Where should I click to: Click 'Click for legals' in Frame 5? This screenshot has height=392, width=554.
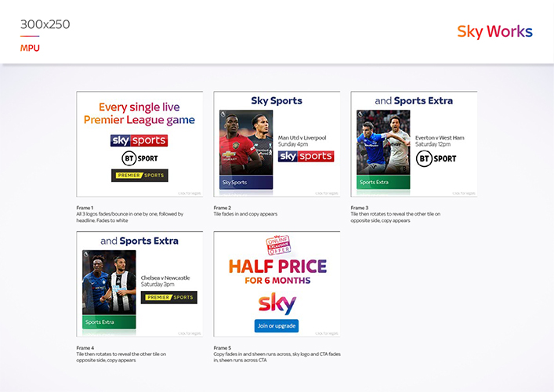[x=327, y=333]
